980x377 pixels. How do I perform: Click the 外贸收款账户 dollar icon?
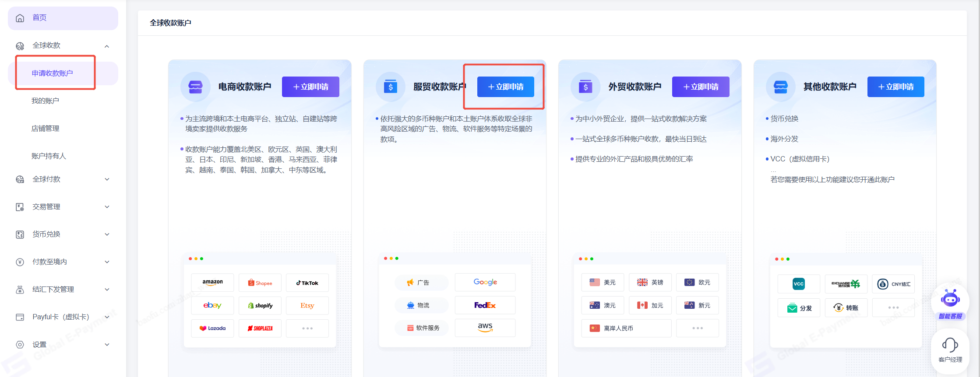point(585,87)
